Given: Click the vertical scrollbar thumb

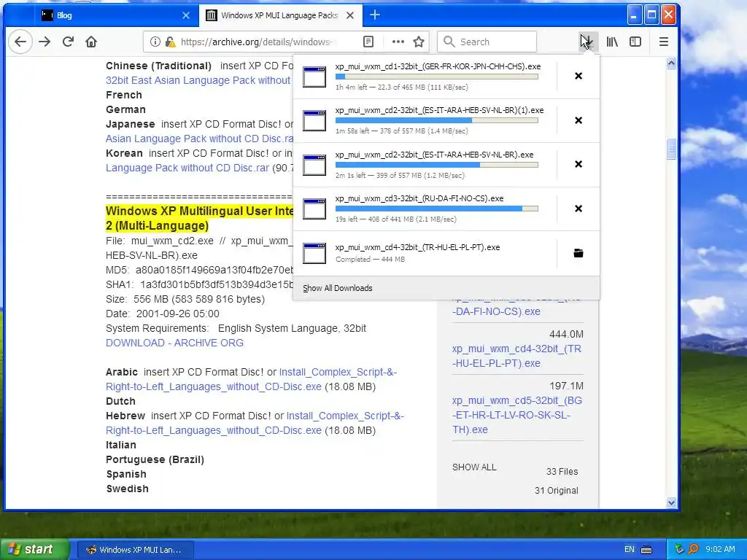Looking at the screenshot, I should coord(671,149).
